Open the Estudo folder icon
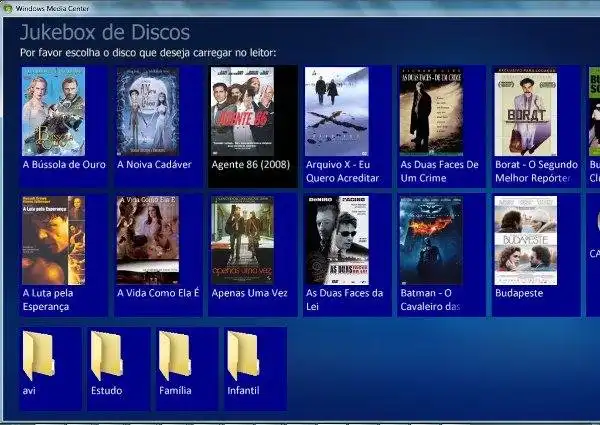This screenshot has height=425, width=600. click(x=107, y=356)
